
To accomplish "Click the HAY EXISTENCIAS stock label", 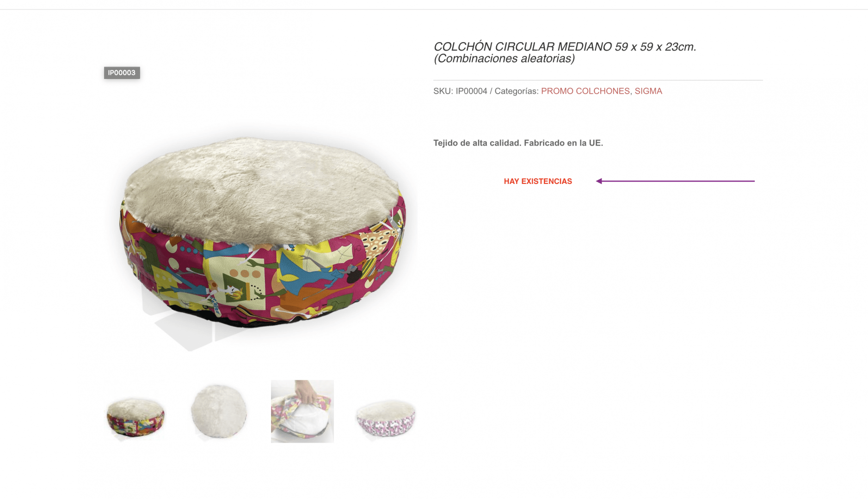I will pos(538,181).
